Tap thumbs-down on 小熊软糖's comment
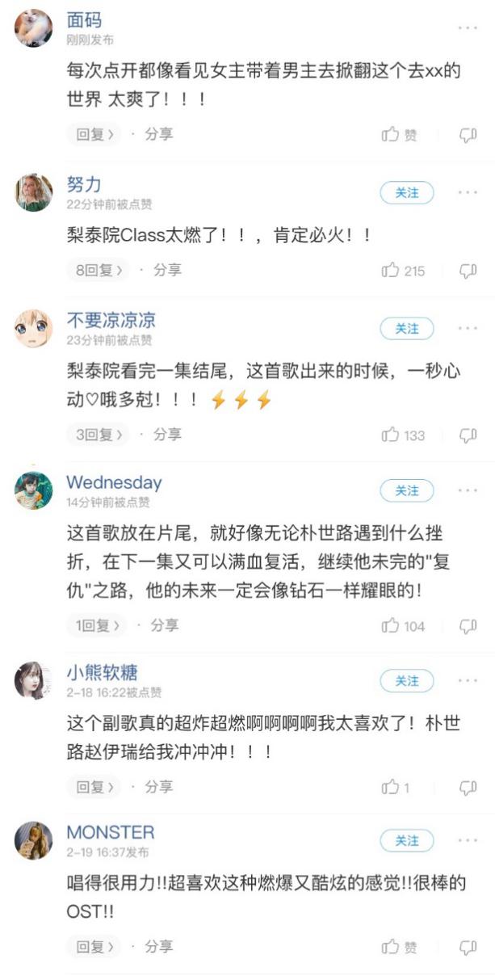495x980 pixels. (468, 787)
